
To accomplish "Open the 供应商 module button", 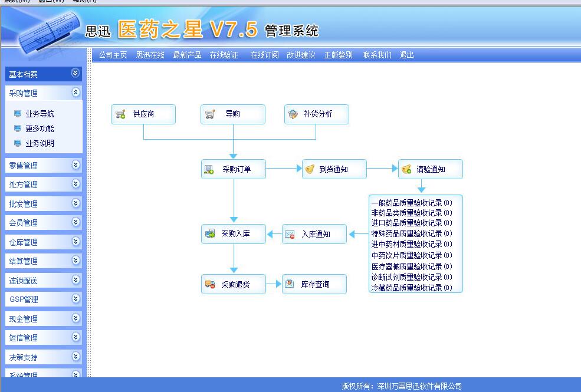I will (143, 114).
